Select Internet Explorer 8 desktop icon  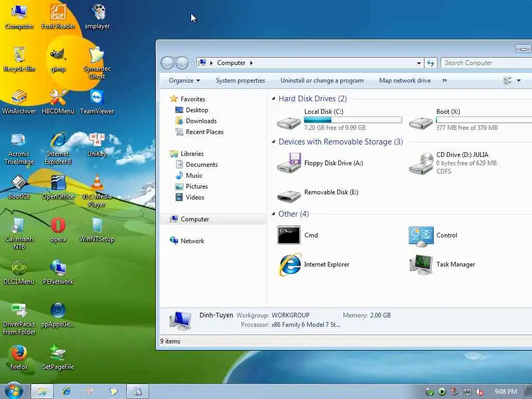(58, 149)
